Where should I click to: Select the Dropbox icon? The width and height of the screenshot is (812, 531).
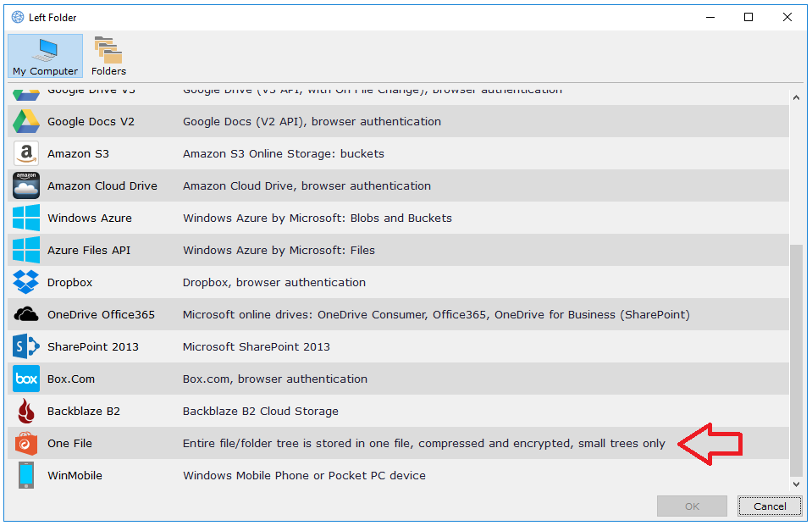coord(26,283)
